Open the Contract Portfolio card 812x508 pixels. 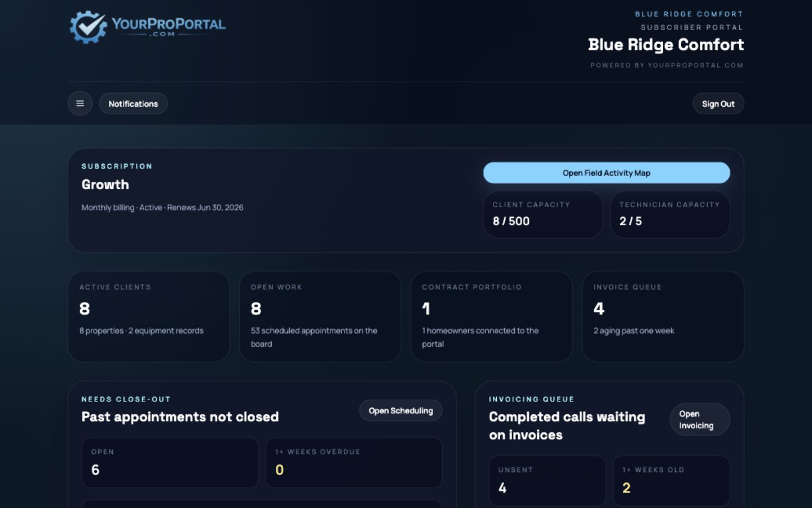(x=492, y=316)
